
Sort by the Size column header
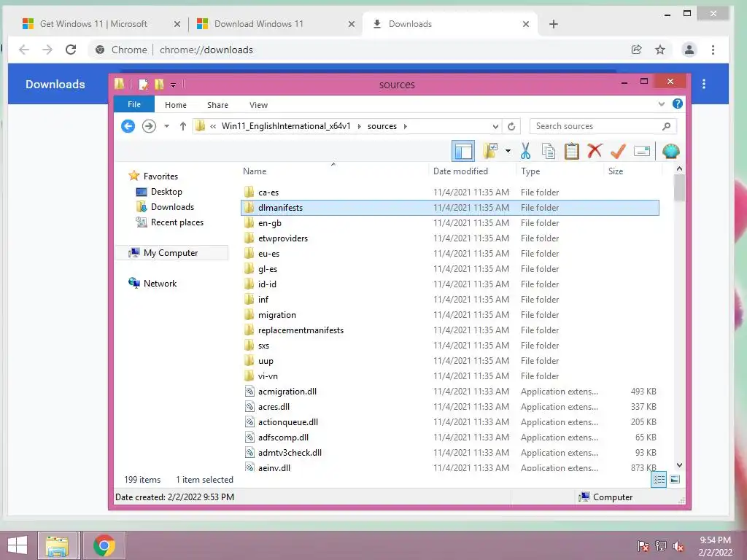[x=632, y=171]
